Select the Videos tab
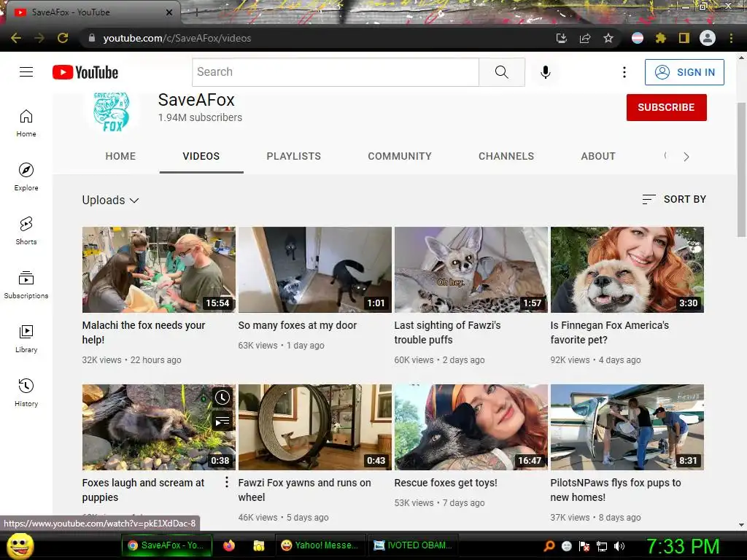The width and height of the screenshot is (747, 560). coord(201,156)
